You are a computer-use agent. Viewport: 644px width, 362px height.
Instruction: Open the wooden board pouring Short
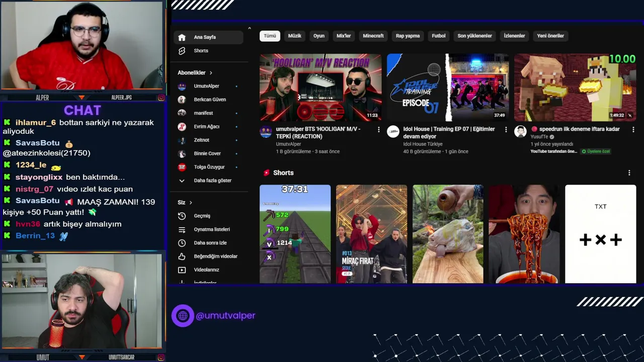[448, 234]
